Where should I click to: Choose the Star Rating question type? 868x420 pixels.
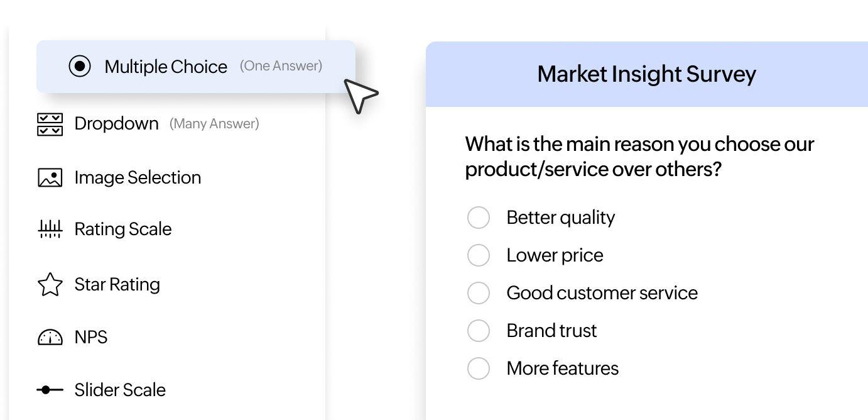[117, 285]
